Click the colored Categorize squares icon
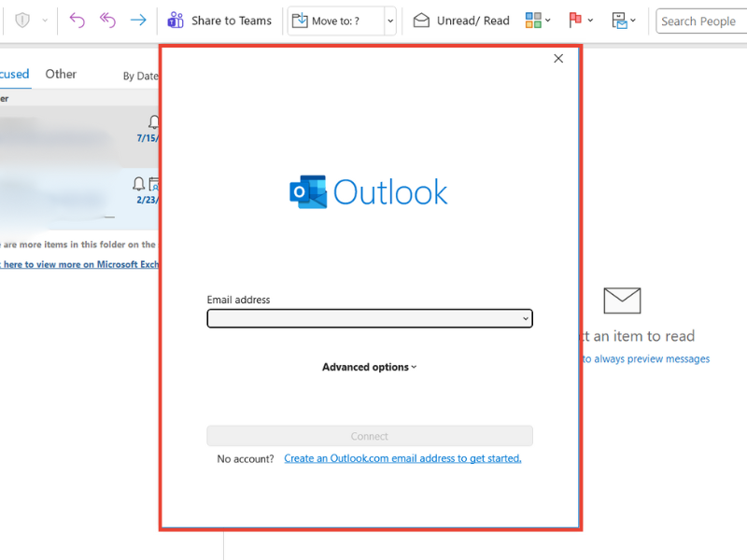Image resolution: width=747 pixels, height=560 pixels. click(533, 21)
